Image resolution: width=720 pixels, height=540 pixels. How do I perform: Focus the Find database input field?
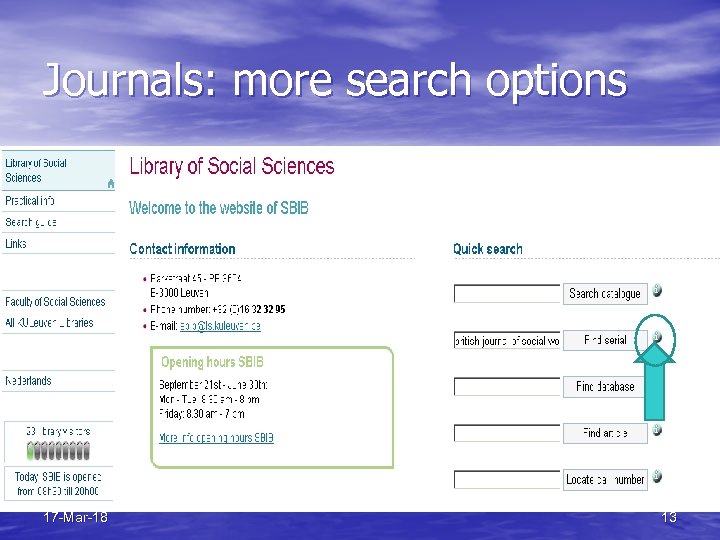(x=507, y=387)
